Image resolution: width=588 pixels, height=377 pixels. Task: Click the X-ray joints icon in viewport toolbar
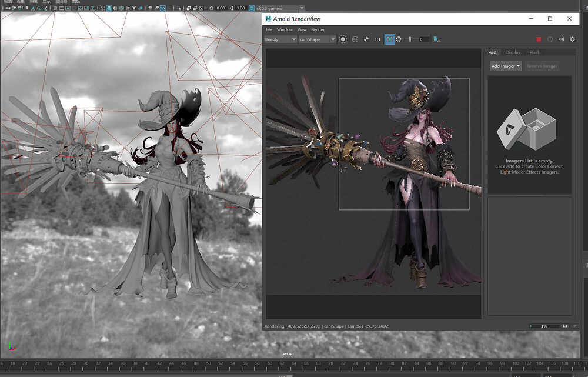click(201, 8)
